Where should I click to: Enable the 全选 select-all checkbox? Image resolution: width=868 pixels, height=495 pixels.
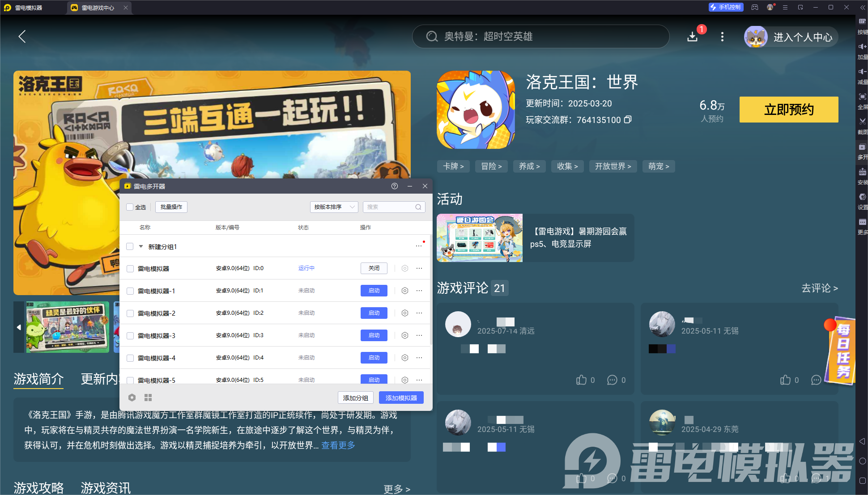coord(130,207)
